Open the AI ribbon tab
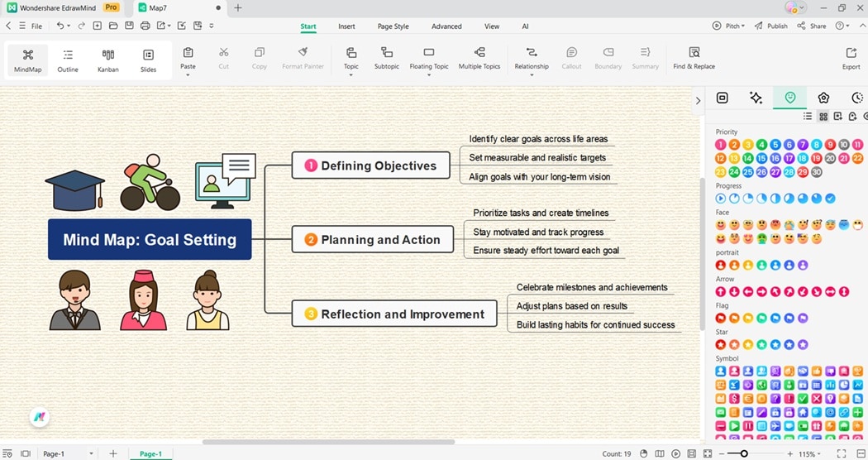The image size is (868, 460). tap(525, 26)
